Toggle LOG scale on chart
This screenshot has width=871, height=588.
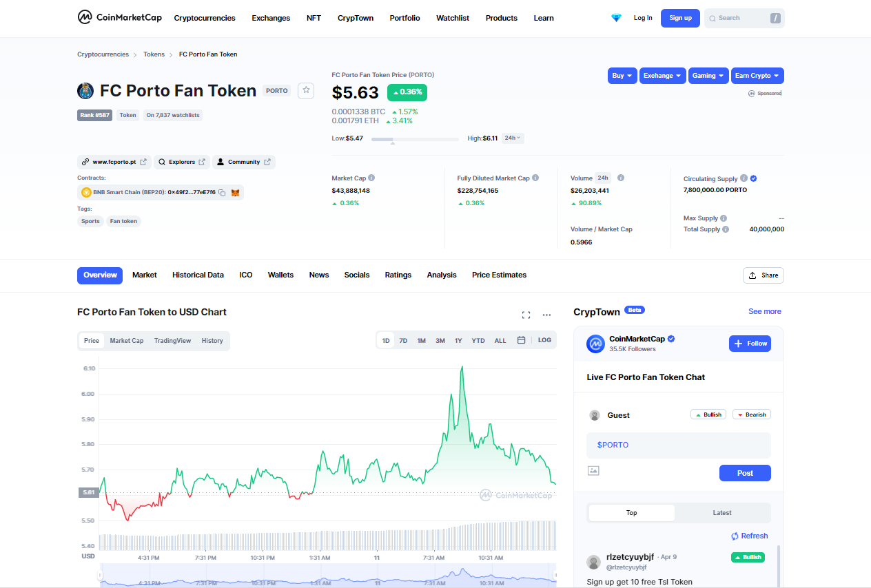tap(544, 340)
